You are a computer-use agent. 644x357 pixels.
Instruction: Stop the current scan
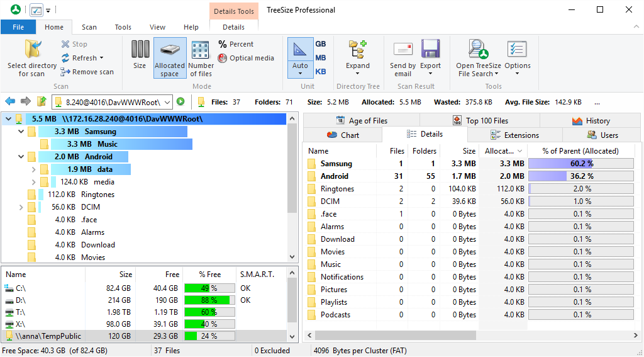(x=74, y=44)
